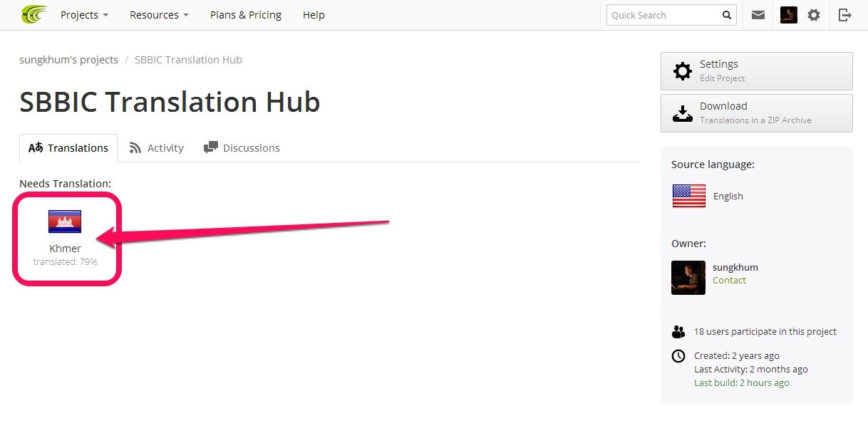This screenshot has height=433, width=868.
Task: Select the Translations tab
Action: click(68, 148)
